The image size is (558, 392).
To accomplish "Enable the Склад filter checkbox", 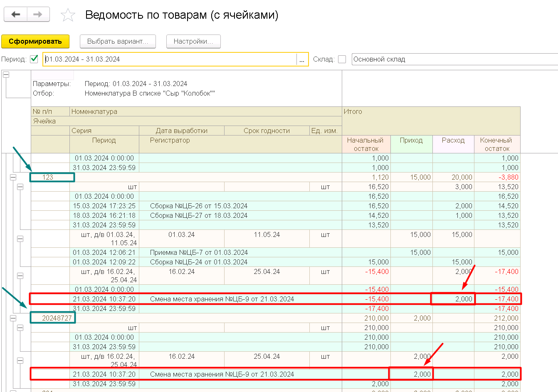I will coord(342,59).
